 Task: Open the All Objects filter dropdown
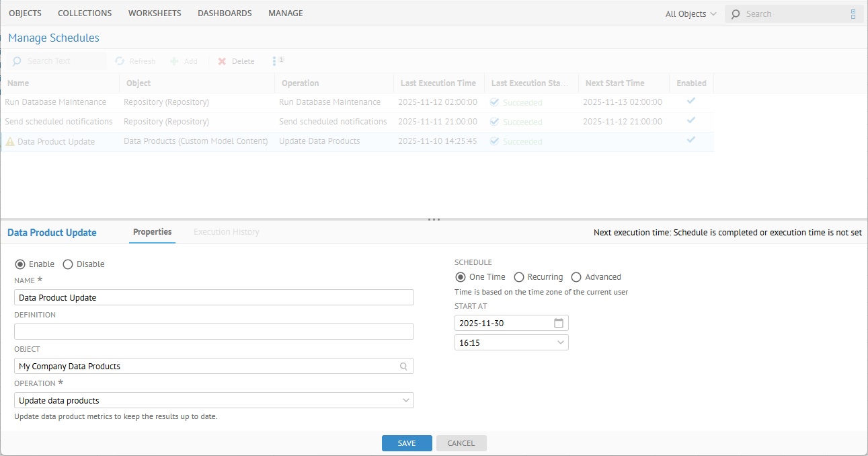point(691,14)
